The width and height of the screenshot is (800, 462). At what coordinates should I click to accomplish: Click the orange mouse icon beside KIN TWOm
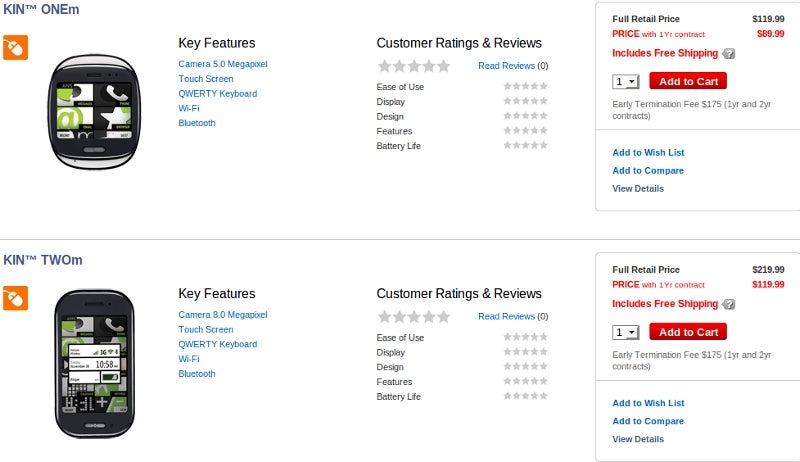point(15,298)
